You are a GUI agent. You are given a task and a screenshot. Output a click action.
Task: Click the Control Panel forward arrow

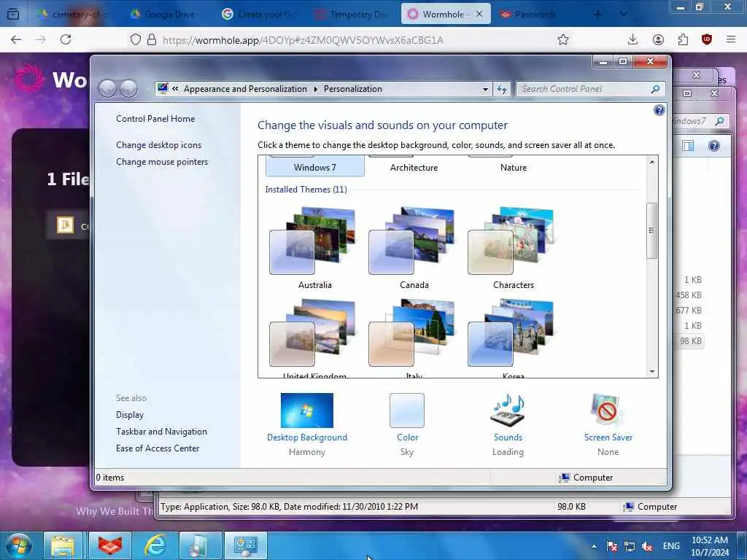pyautogui.click(x=128, y=88)
